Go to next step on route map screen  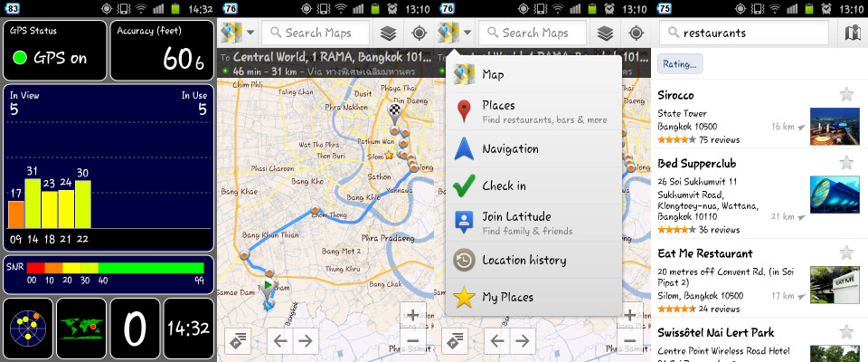307,340
